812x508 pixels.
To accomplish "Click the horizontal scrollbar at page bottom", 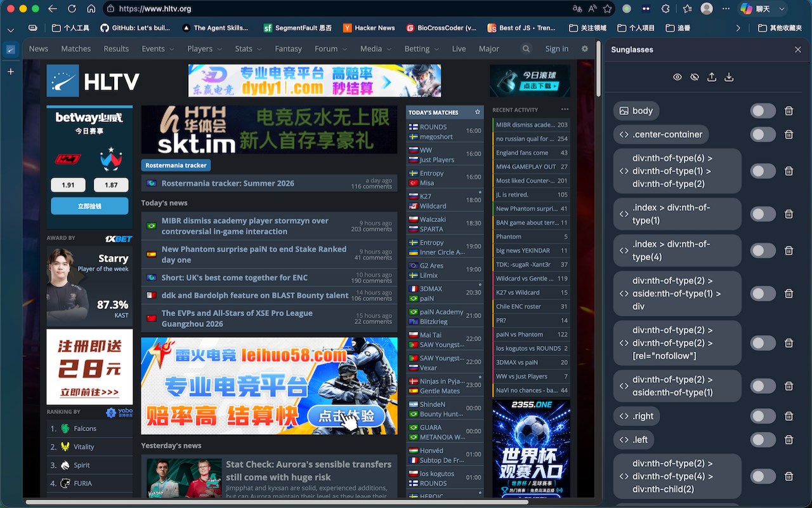I will coord(277,502).
